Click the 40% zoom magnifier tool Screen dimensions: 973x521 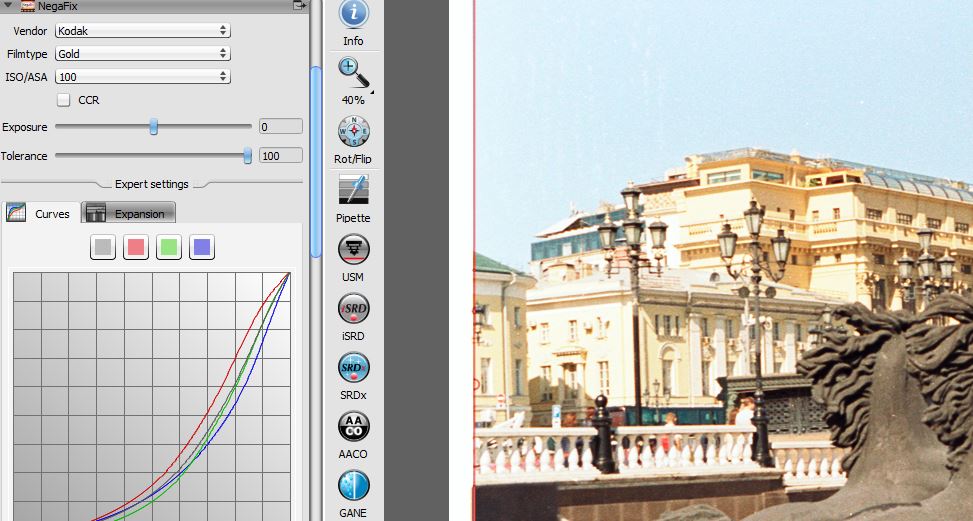coord(353,74)
